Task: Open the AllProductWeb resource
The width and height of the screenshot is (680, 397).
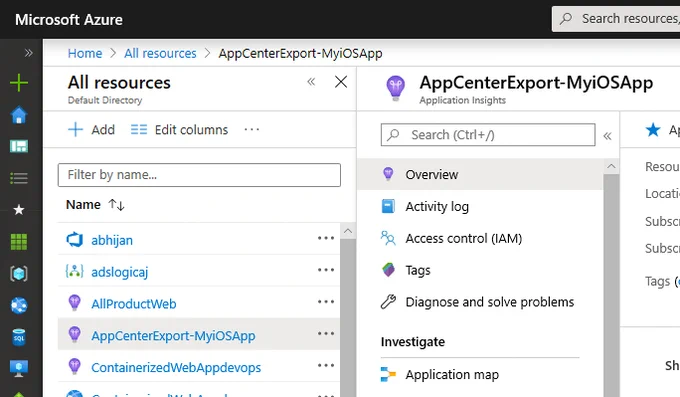Action: (134, 304)
